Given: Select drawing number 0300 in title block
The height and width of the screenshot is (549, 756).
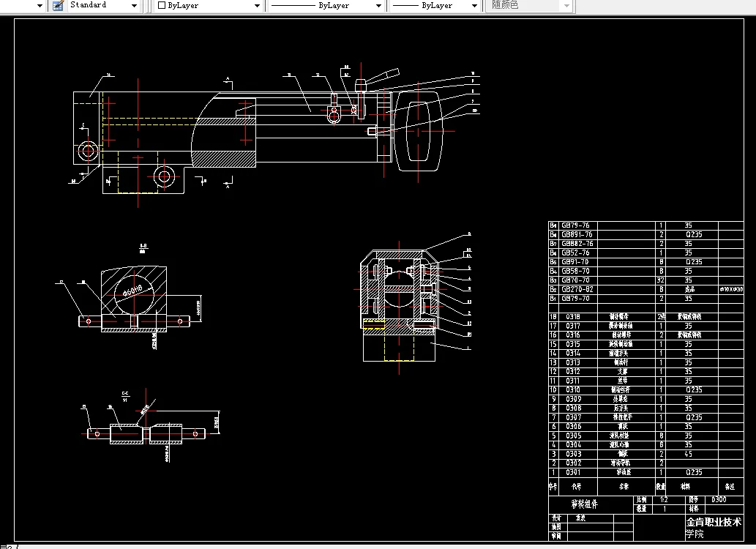Looking at the screenshot, I should click(x=719, y=500).
